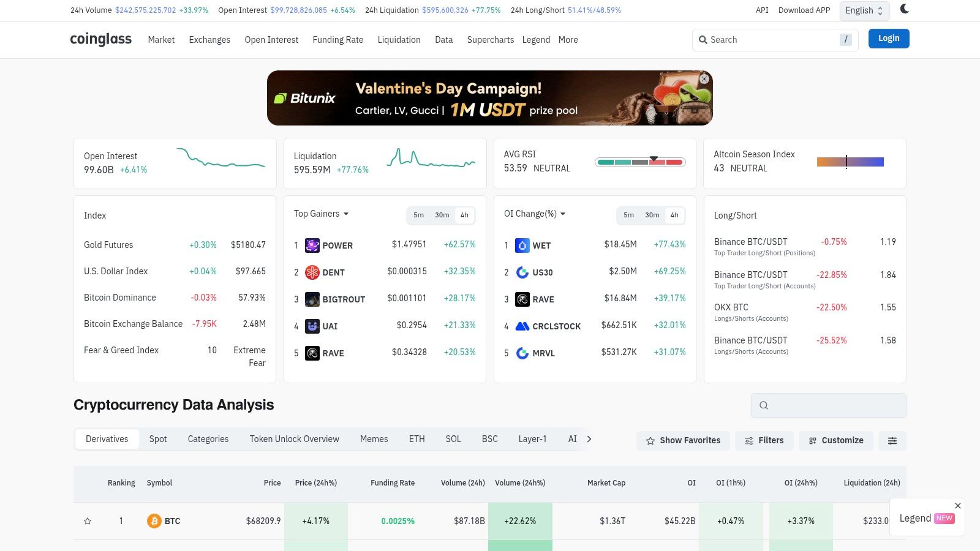Select 4h in OI Change card
Viewport: 980px width, 551px height.
coord(675,215)
